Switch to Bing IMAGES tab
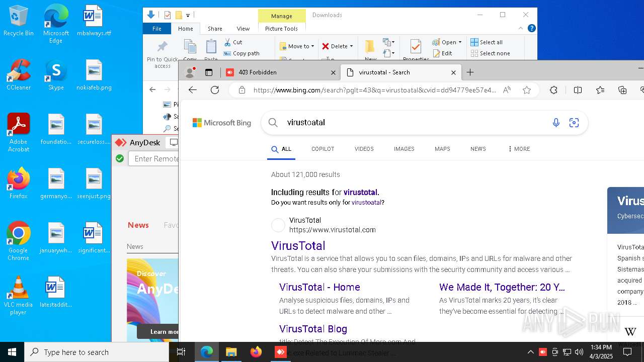 coord(404,149)
